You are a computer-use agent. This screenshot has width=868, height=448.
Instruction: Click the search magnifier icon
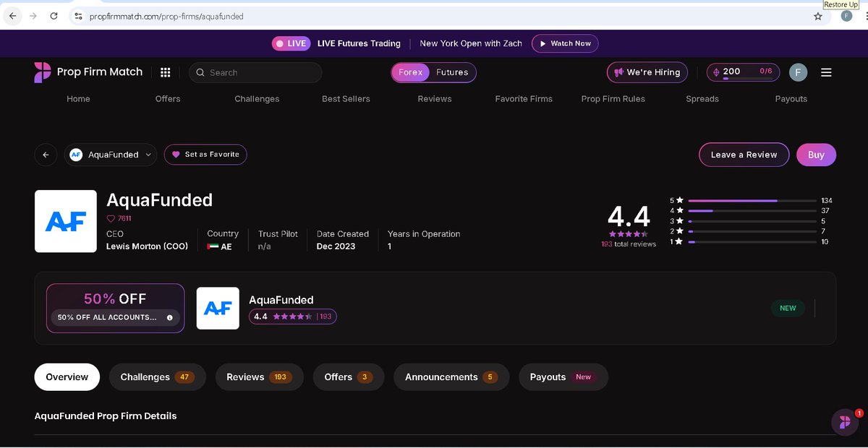click(x=200, y=72)
